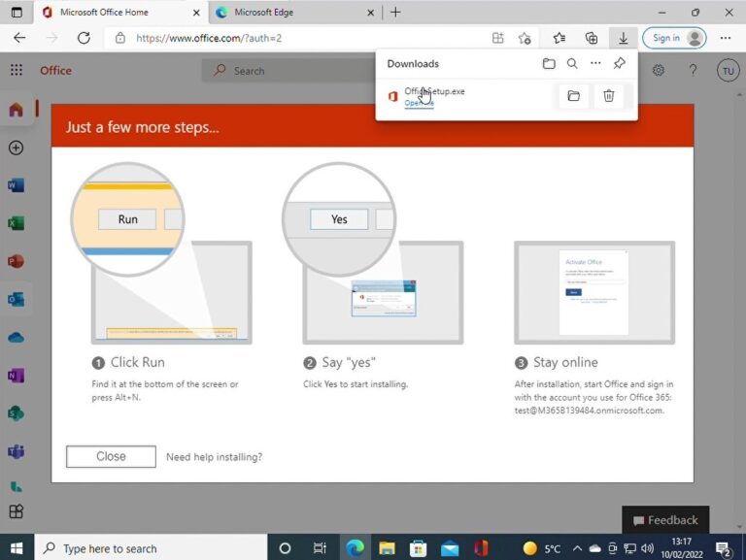Open Edge Favorites list
The image size is (746, 560).
pyautogui.click(x=559, y=38)
